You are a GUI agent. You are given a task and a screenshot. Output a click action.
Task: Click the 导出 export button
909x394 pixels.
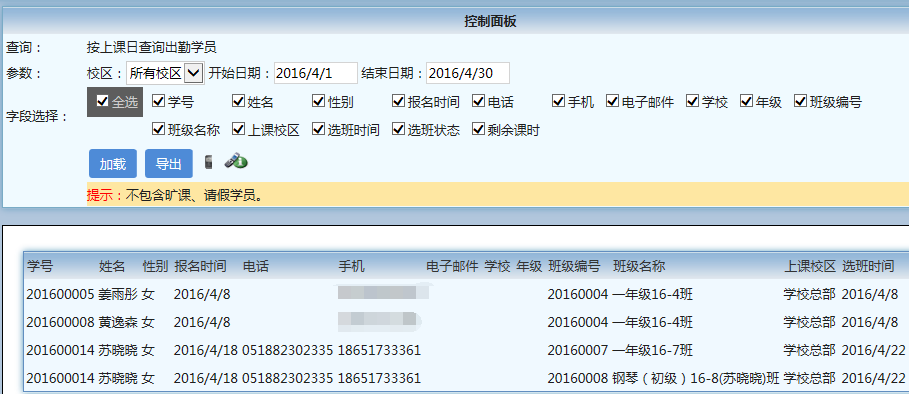pos(169,164)
